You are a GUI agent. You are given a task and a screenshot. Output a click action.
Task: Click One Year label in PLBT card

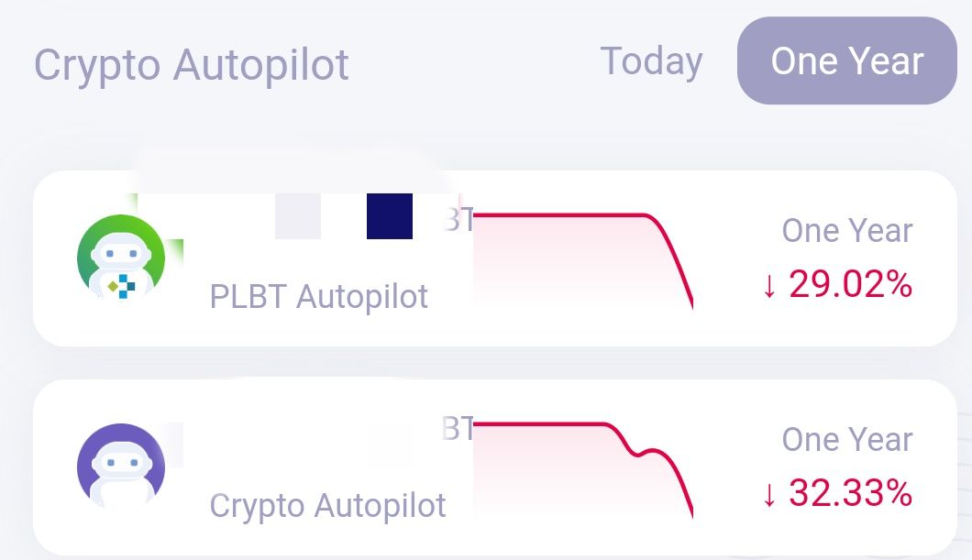coord(846,231)
